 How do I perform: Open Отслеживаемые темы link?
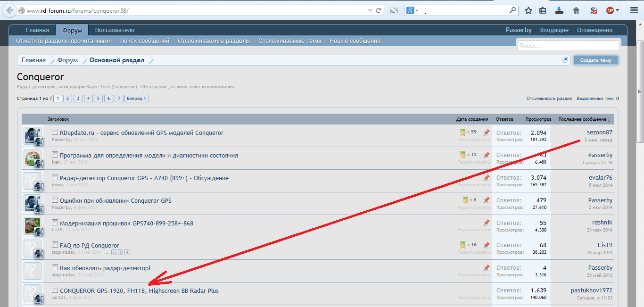289,41
